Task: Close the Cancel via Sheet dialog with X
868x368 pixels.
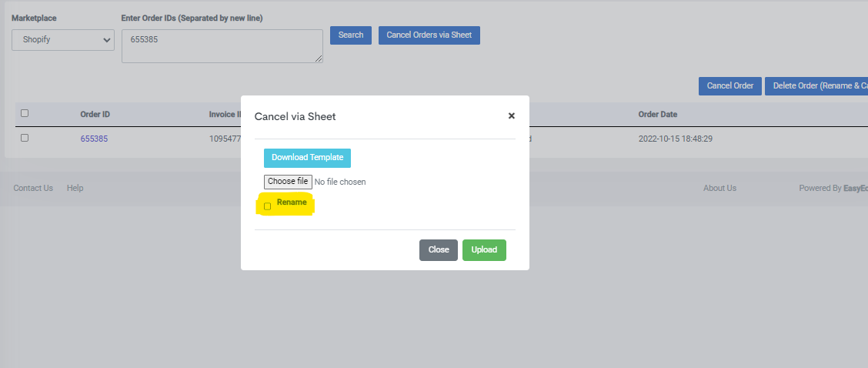Action: 512,115
